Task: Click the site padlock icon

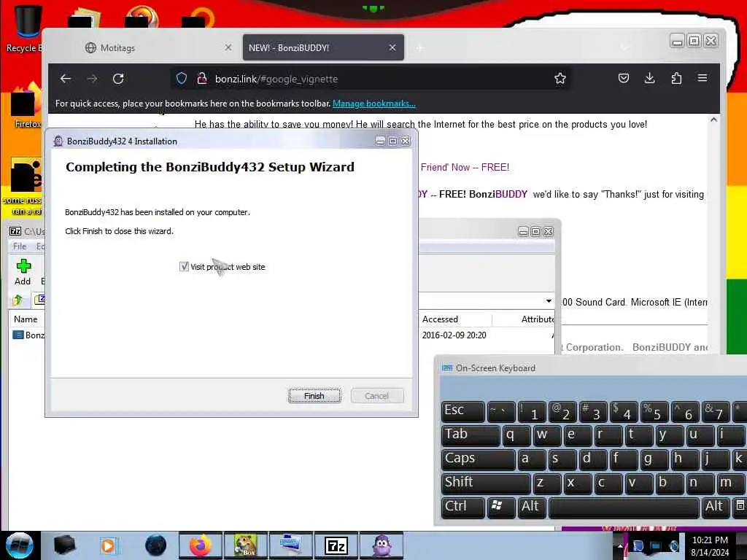Action: 201,79
